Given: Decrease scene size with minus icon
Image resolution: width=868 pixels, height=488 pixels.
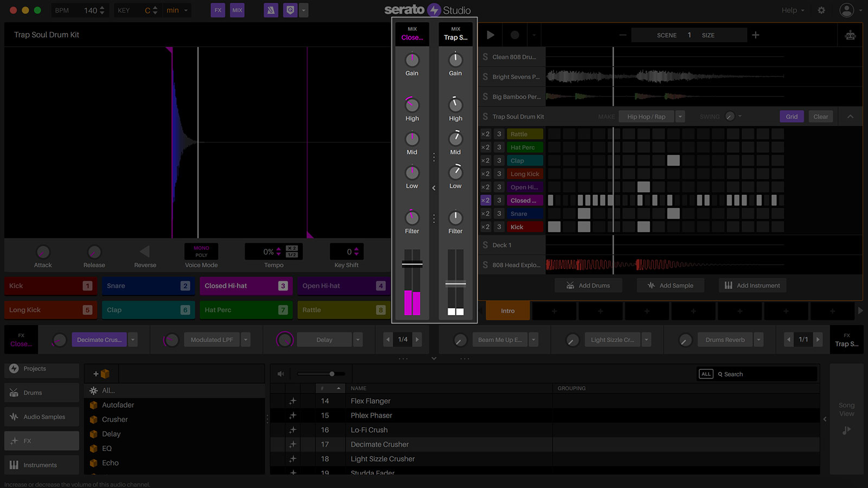Looking at the screenshot, I should coord(623,35).
